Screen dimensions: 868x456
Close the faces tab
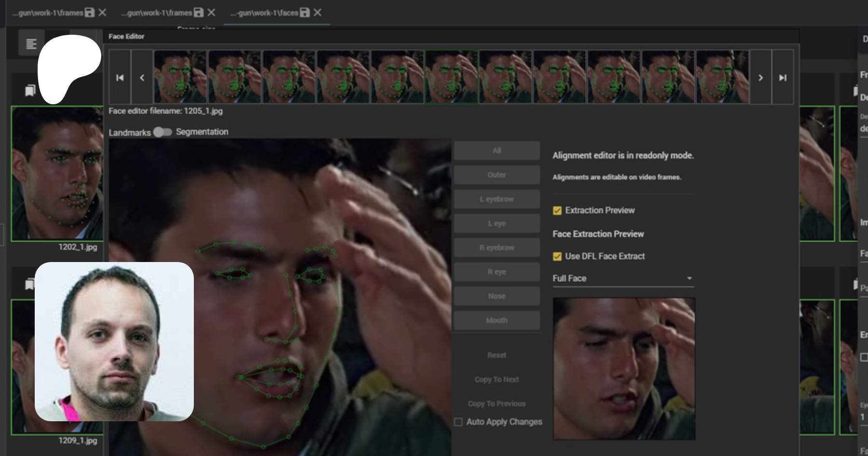pos(317,13)
